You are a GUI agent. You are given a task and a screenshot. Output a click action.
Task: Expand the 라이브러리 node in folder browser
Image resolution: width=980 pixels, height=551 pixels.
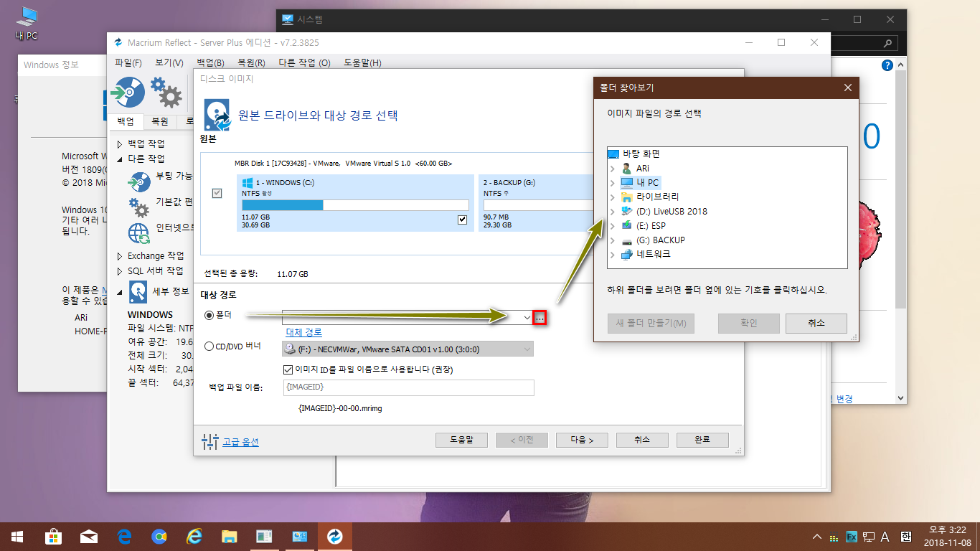[x=612, y=197]
